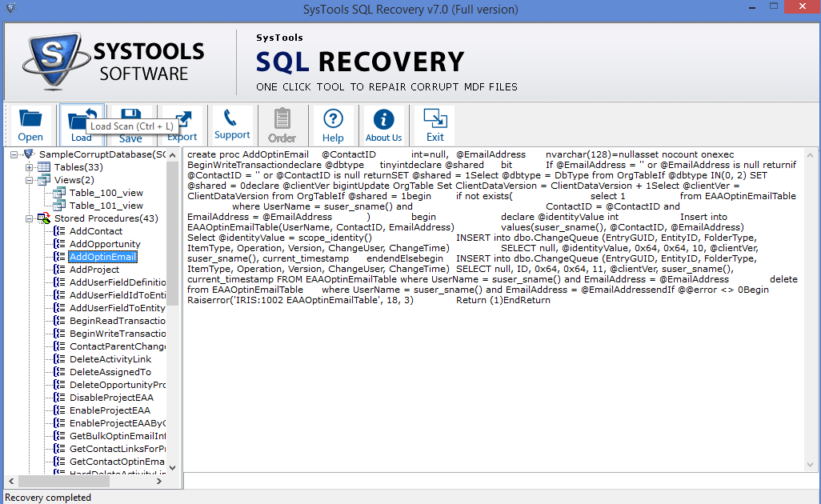This screenshot has width=821, height=504.
Task: Select Stored Procedures(43) in the tree
Action: pyautogui.click(x=106, y=218)
